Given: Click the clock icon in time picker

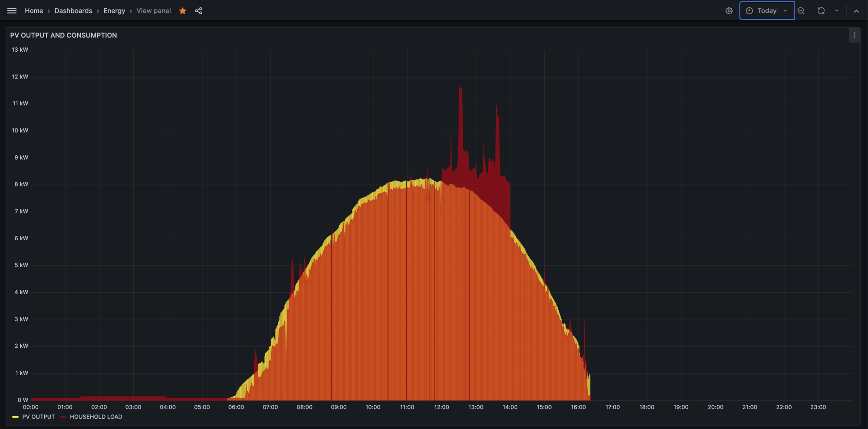Looking at the screenshot, I should (x=749, y=11).
